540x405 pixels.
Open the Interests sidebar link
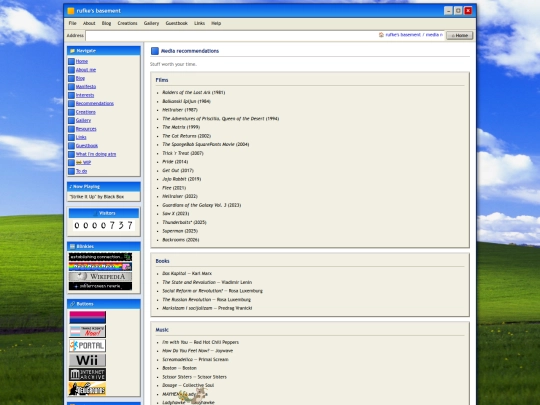[85, 95]
